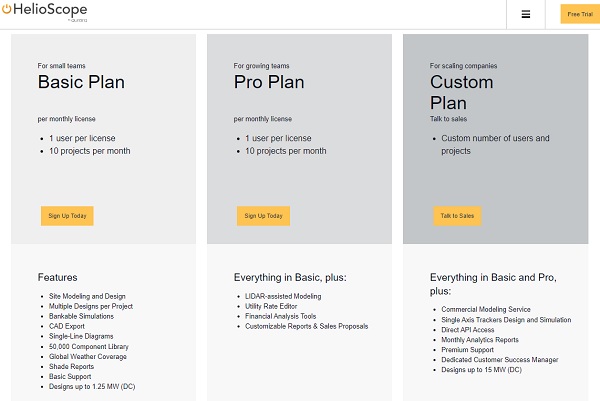The width and height of the screenshot is (600, 401).
Task: Select the Basic Plan heading
Action: click(x=81, y=82)
